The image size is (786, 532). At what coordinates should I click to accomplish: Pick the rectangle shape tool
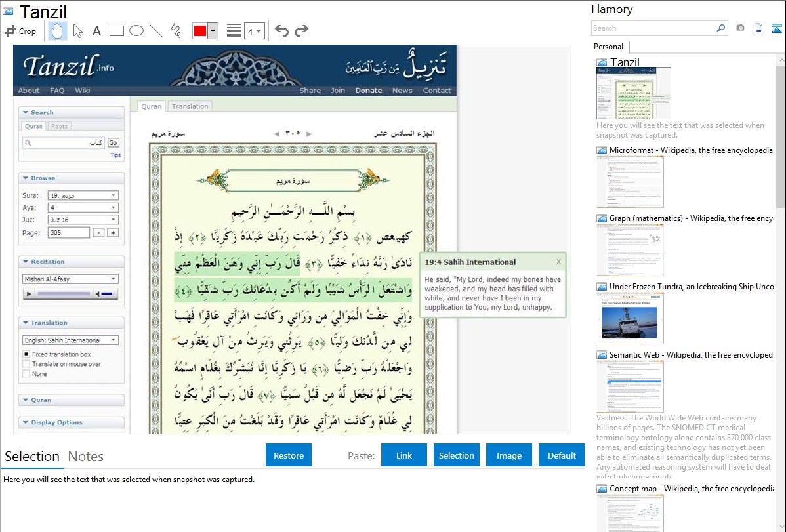coord(117,31)
